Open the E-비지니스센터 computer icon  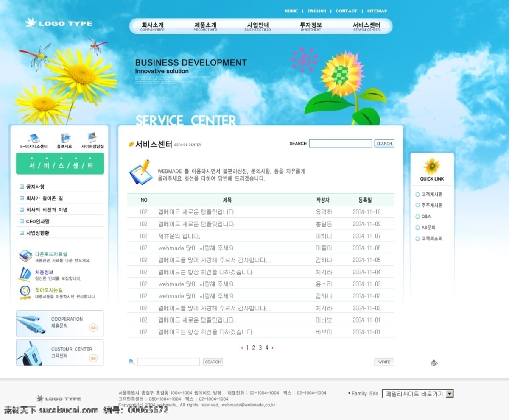(34, 138)
